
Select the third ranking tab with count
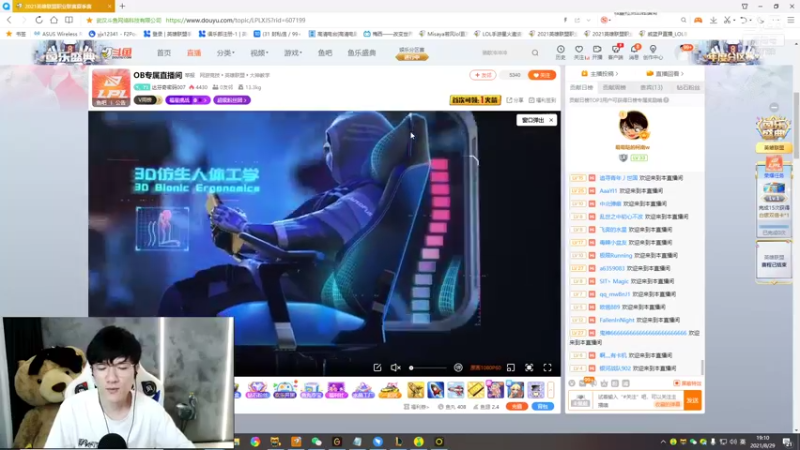coord(652,87)
